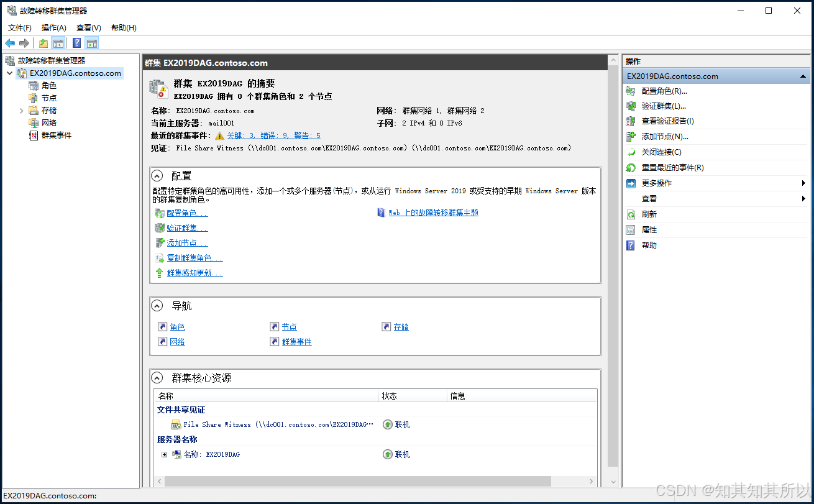The image size is (814, 504).
Task: Click the horizontal scrollbar in the center pane
Action: [x=357, y=482]
